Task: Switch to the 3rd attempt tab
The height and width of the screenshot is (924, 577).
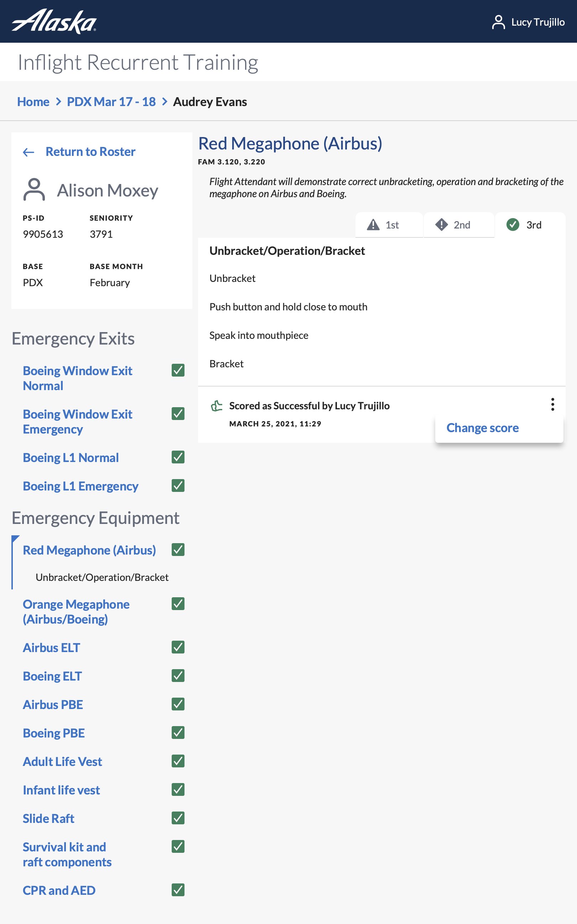Action: click(x=530, y=225)
